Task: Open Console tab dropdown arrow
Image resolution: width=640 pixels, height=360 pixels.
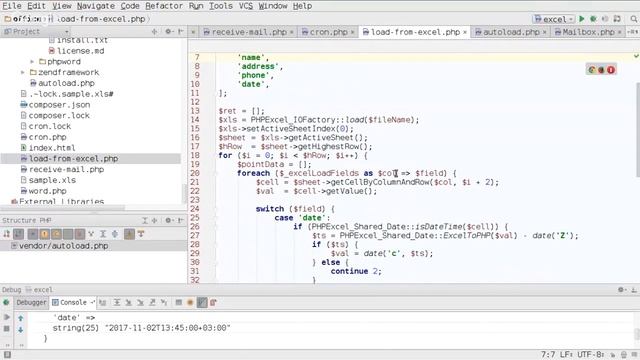Action: click(x=92, y=302)
